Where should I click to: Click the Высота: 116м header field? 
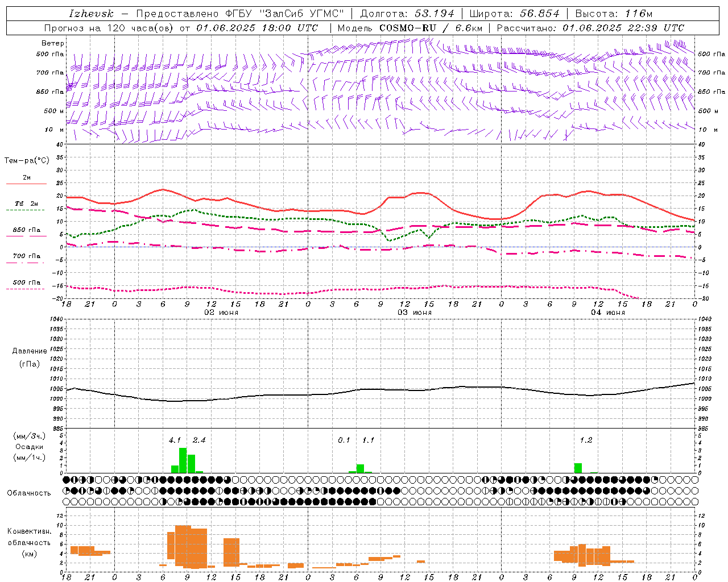click(614, 14)
